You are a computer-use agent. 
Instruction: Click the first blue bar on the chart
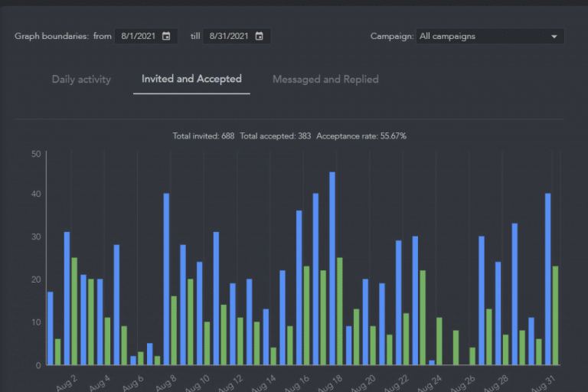coord(51,328)
